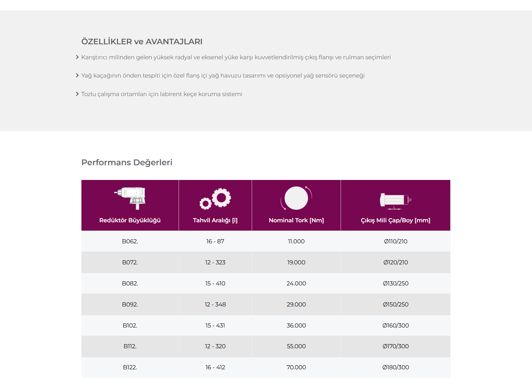This screenshot has height=392, width=532.
Task: Click the rotating circle torque icon
Action: 296,198
